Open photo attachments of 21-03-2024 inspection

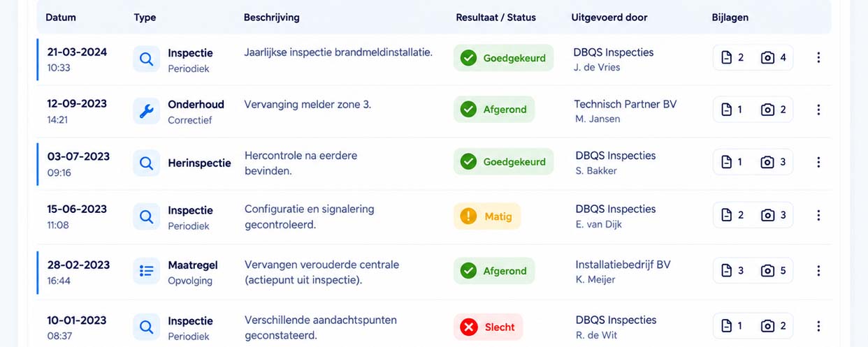coord(774,58)
